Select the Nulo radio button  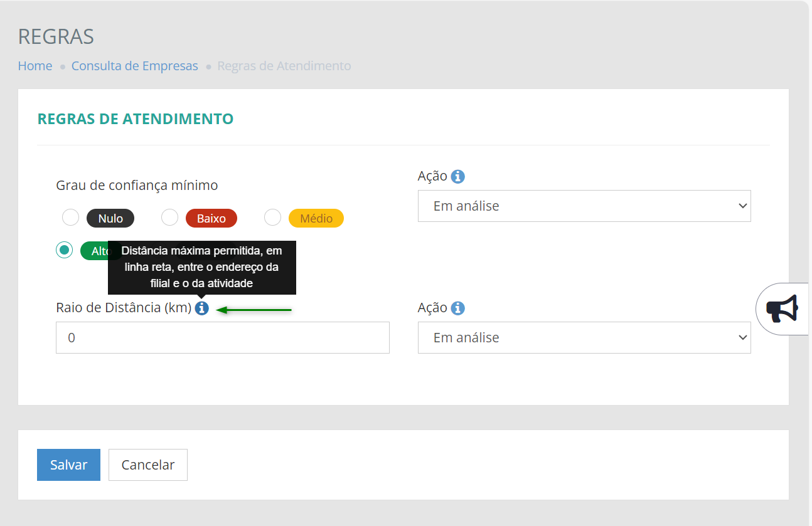tap(71, 218)
